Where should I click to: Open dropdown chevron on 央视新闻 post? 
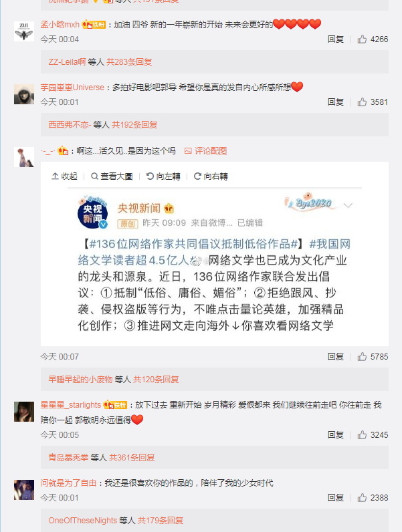348,205
